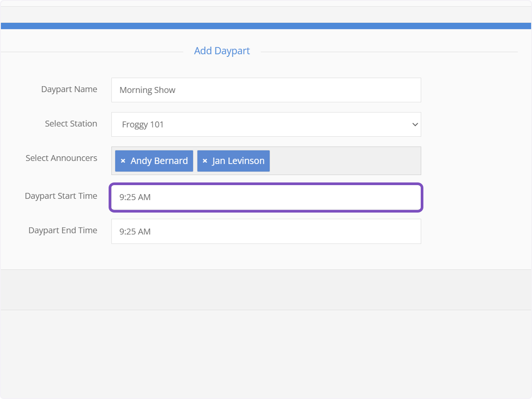532x399 pixels.
Task: Click the Daypart End Time field
Action: [266, 231]
